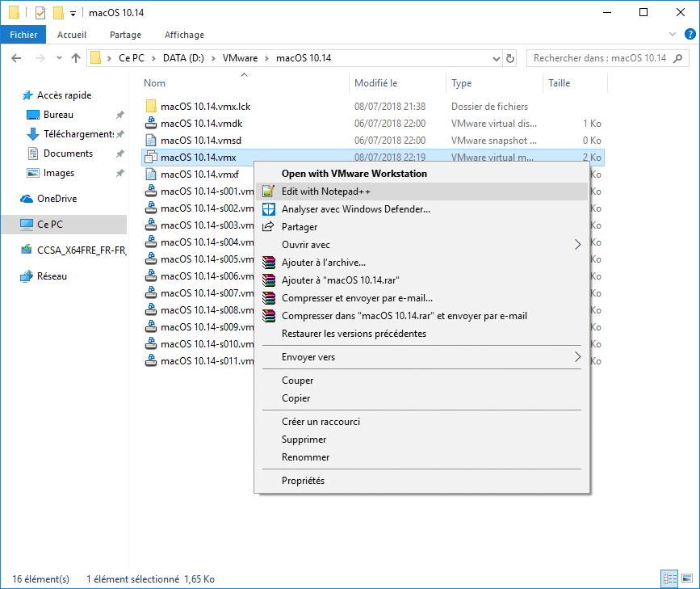The width and height of the screenshot is (700, 589).
Task: Choose Restaurer les versions précédentes
Action: pyautogui.click(x=422, y=334)
